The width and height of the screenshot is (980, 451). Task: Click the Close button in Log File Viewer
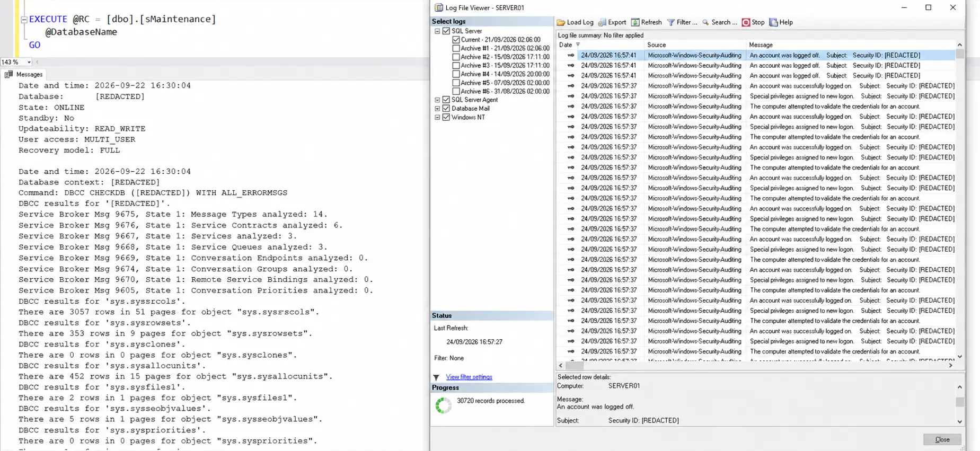tap(942, 439)
